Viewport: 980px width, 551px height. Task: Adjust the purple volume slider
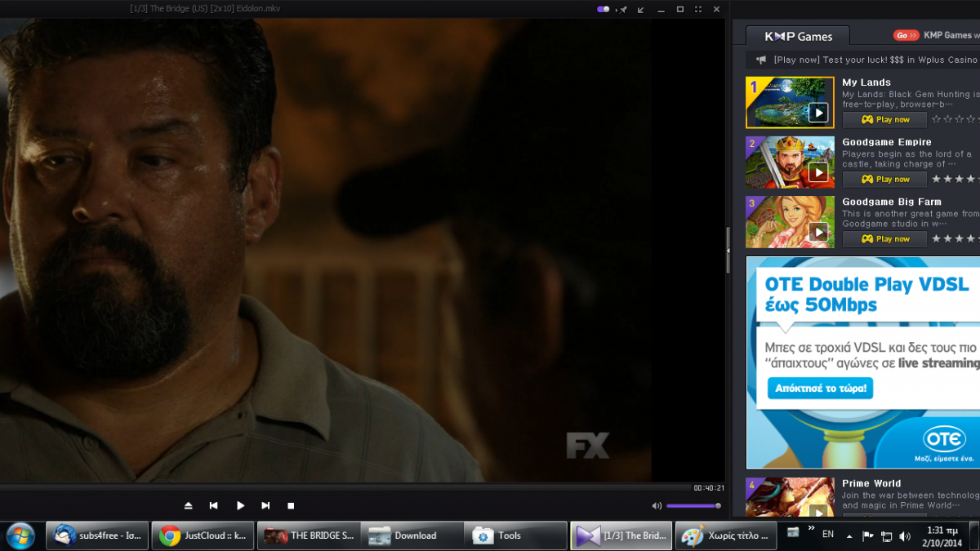[693, 506]
